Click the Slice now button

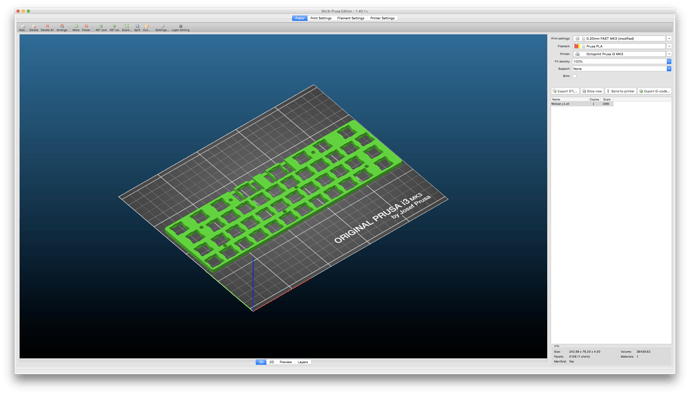click(592, 91)
